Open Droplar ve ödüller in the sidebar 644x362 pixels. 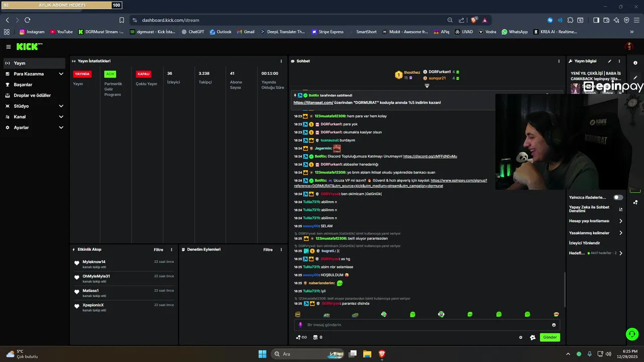[33, 96]
